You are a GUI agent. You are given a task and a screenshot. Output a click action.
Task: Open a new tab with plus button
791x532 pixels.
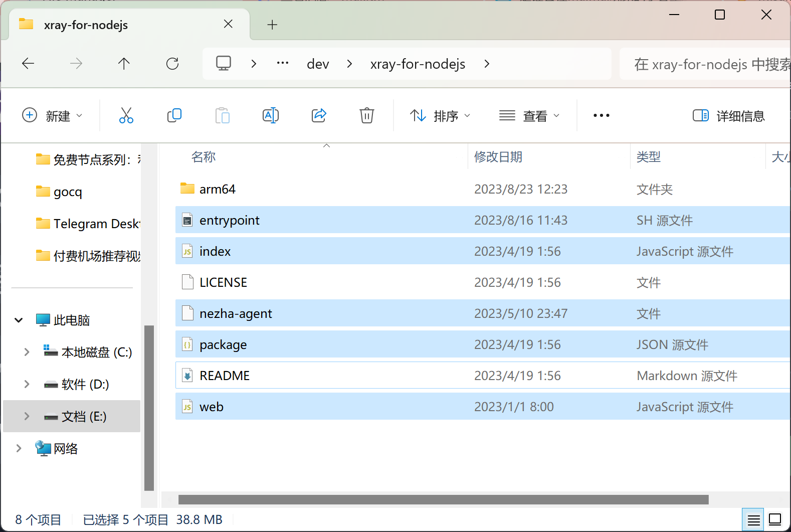[x=272, y=25]
